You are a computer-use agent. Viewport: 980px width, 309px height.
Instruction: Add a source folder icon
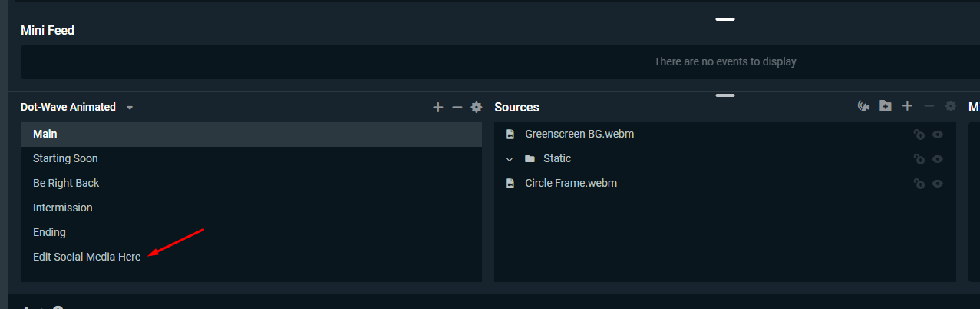tap(886, 106)
